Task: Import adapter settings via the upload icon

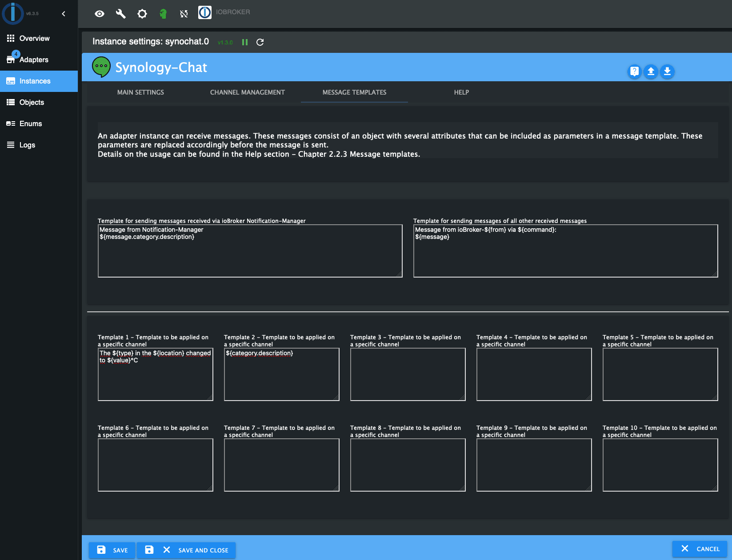Action: 651,71
